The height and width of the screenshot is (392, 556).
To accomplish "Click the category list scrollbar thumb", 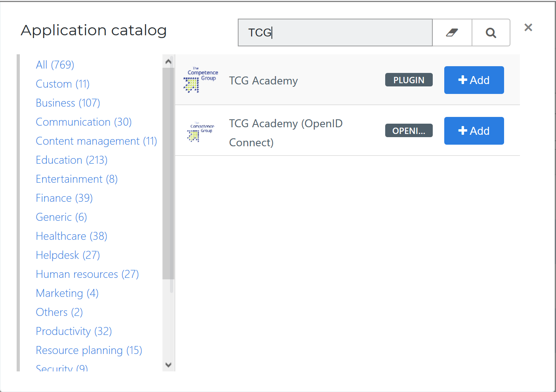I will (x=168, y=174).
